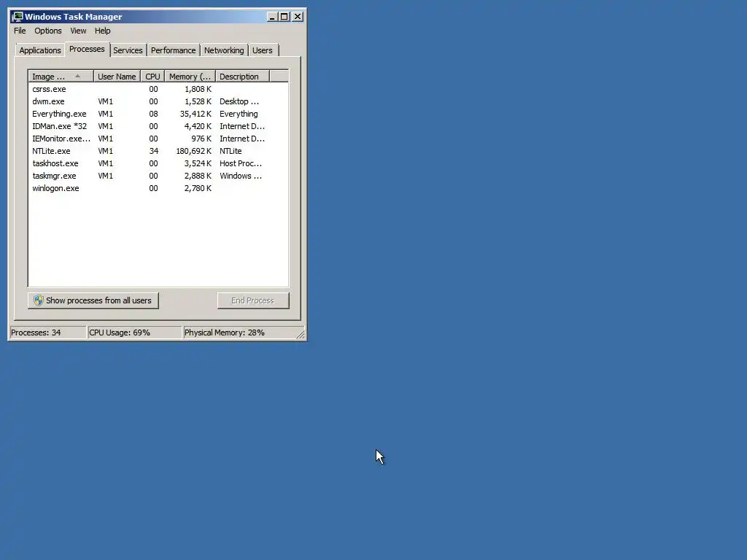Screen dimensions: 747x560
Task: Select the IEMonitor.exe process
Action: point(158,139)
